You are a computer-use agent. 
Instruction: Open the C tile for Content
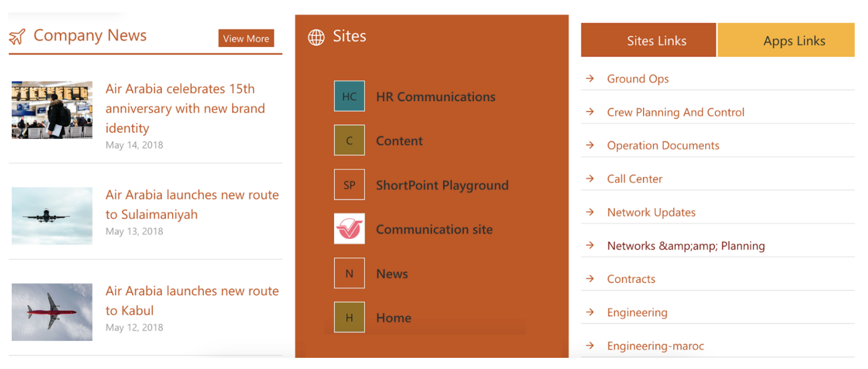click(x=349, y=140)
